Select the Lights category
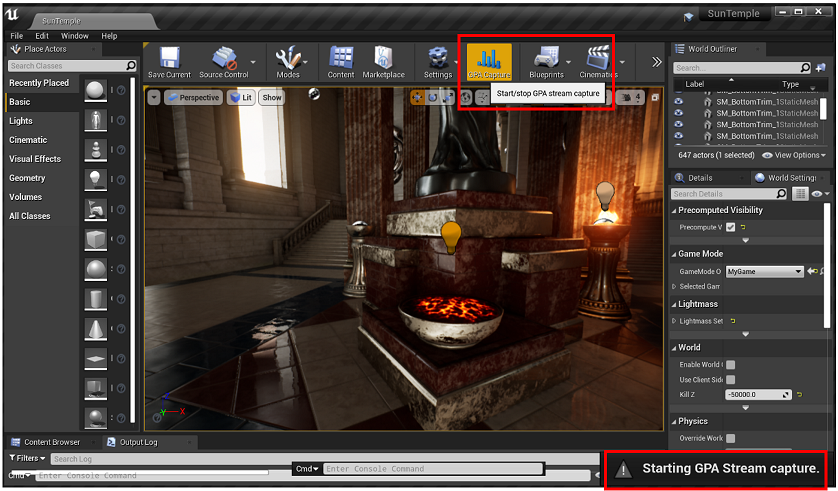Image resolution: width=838 pixels, height=491 pixels. pos(20,121)
